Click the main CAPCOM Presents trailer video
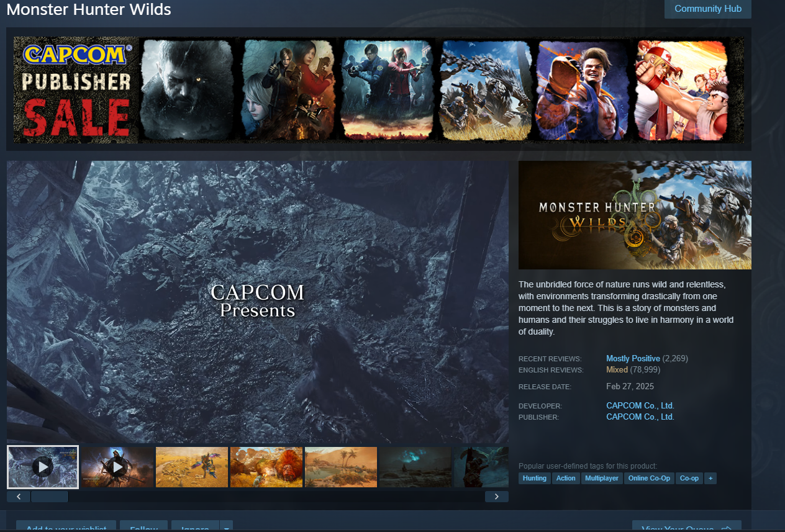This screenshot has width=785, height=532. 258,302
